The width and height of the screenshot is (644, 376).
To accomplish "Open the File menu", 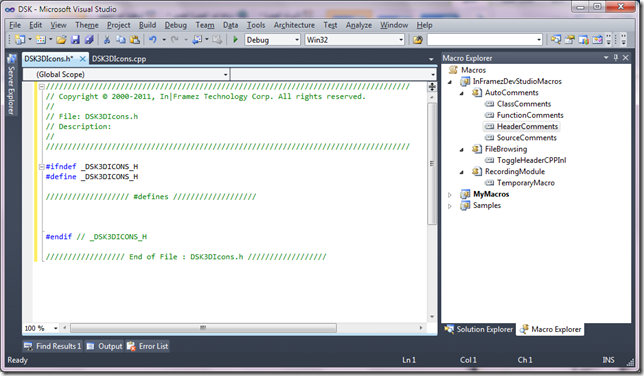I will [15, 25].
